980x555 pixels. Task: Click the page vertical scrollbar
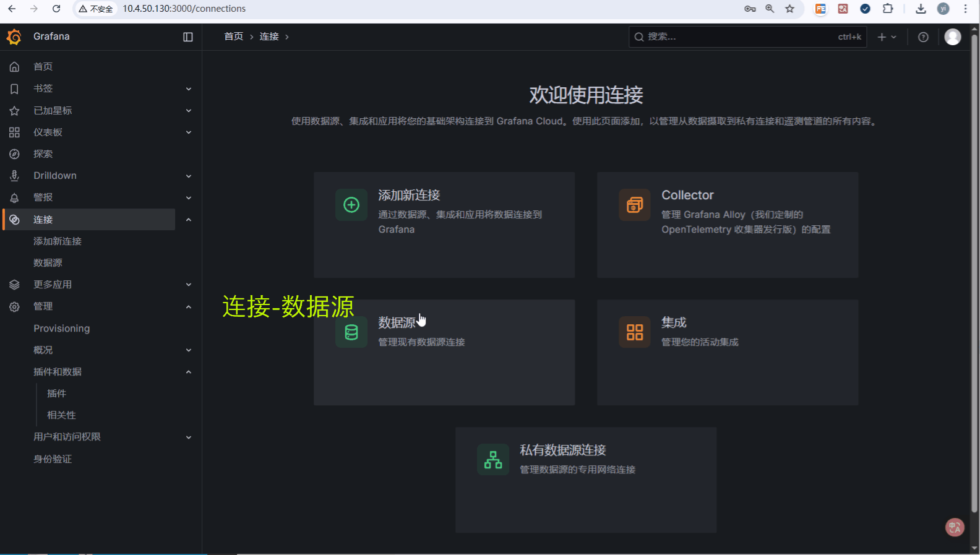click(x=974, y=273)
